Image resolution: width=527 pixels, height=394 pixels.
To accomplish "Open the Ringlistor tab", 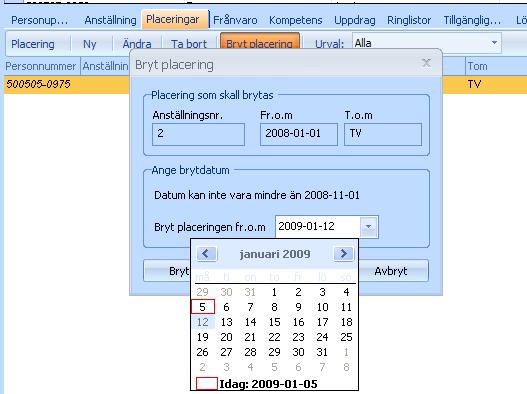I will point(409,20).
